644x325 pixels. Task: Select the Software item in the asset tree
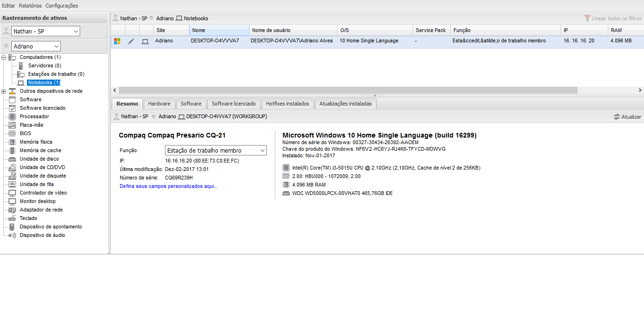coord(31,99)
